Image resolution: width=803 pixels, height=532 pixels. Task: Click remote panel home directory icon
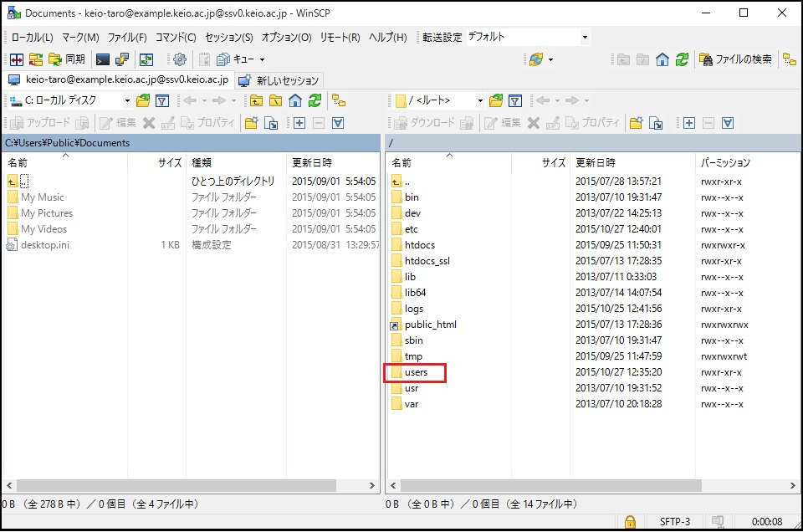[x=662, y=59]
